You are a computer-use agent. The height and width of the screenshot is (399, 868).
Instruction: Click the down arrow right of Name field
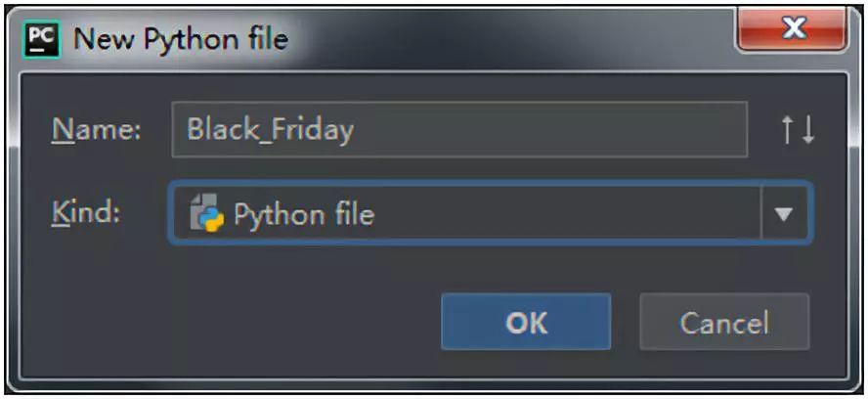808,129
